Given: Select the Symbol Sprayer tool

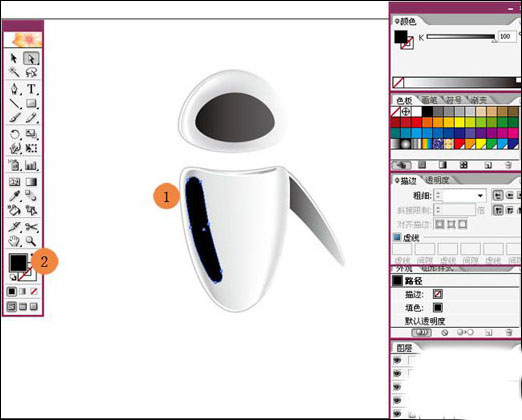Looking at the screenshot, I should [x=14, y=165].
